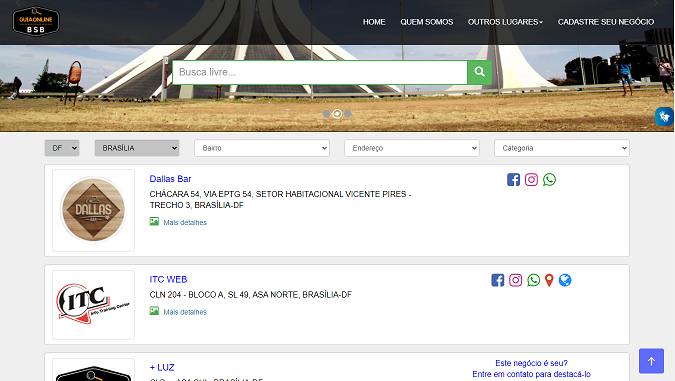Expand the Bairro dropdown
Screen dimensions: 675x381
(x=262, y=148)
